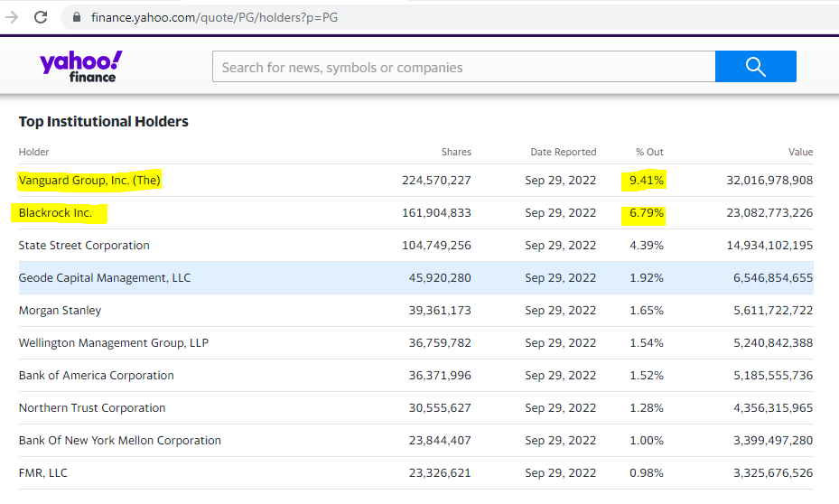Click Vanguard's Sep 29, 2022 date
Screen dimensions: 839x504
pos(560,181)
